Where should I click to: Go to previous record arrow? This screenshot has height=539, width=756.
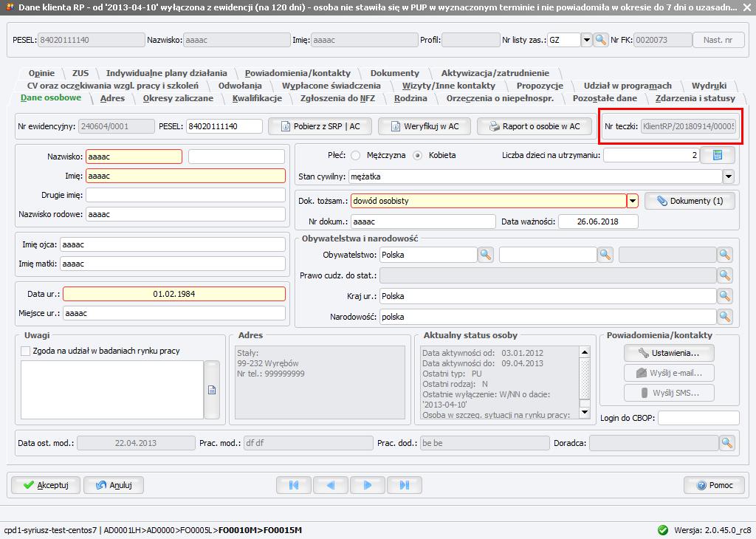click(x=331, y=485)
